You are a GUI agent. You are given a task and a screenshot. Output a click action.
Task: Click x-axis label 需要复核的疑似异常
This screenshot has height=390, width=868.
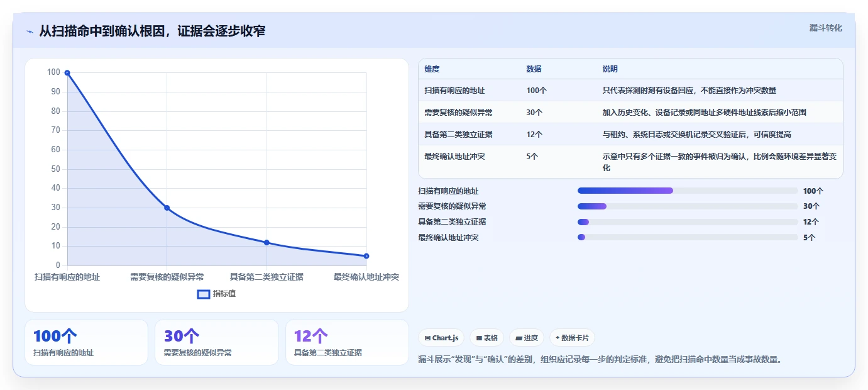(x=167, y=277)
